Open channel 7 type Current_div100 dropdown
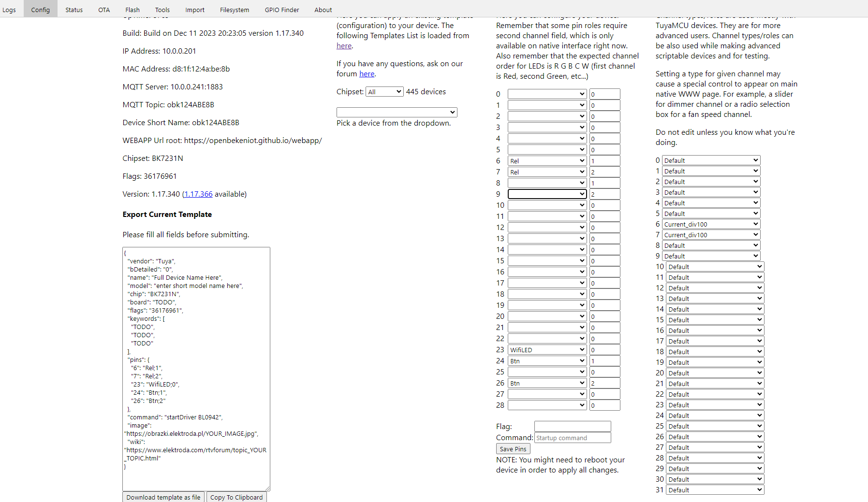This screenshot has height=502, width=868. pos(711,235)
